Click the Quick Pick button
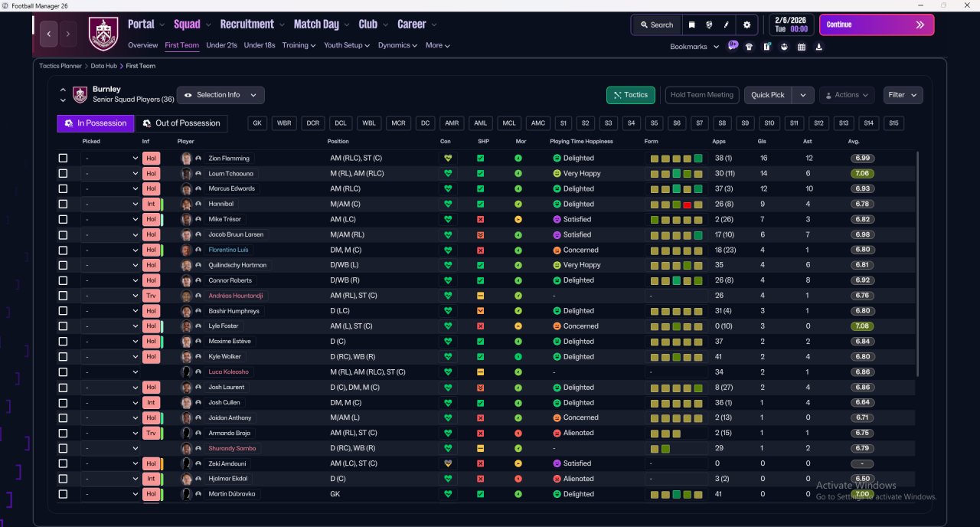This screenshot has width=980, height=527. (x=768, y=95)
